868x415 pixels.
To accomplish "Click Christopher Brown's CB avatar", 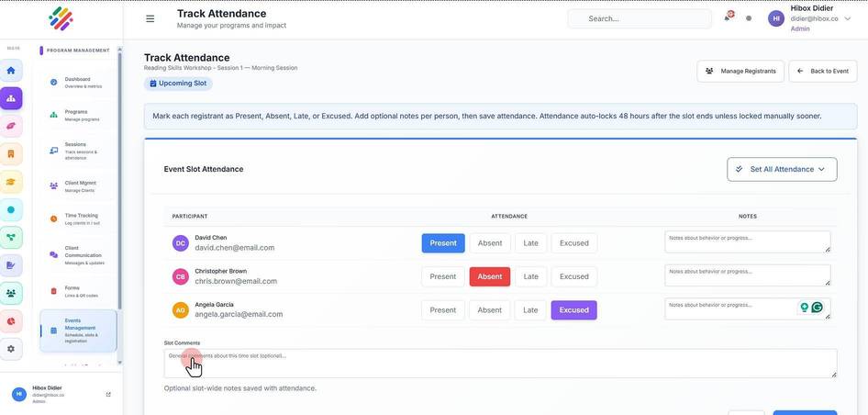I will 181,276.
